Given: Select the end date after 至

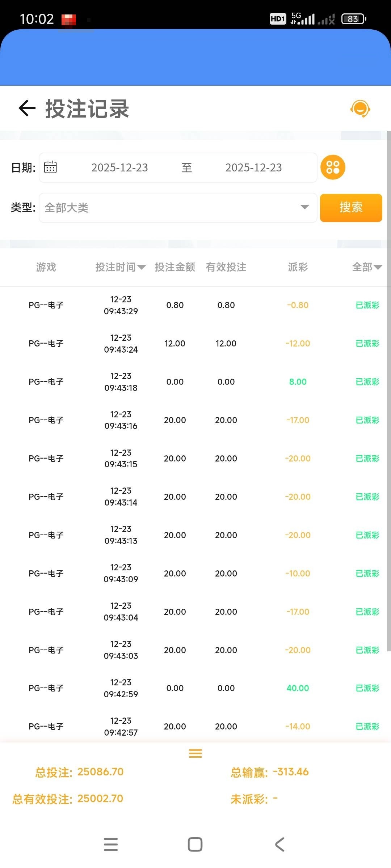Looking at the screenshot, I should pos(253,167).
